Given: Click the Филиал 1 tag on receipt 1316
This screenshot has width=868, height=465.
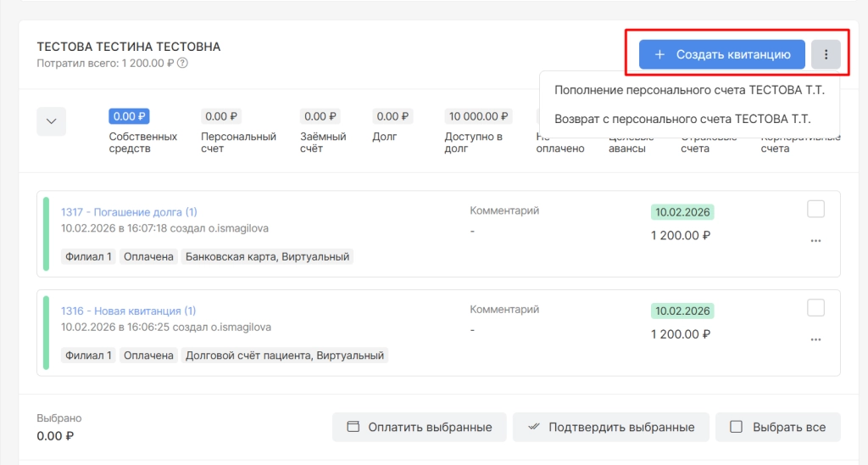Looking at the screenshot, I should click(x=88, y=356).
